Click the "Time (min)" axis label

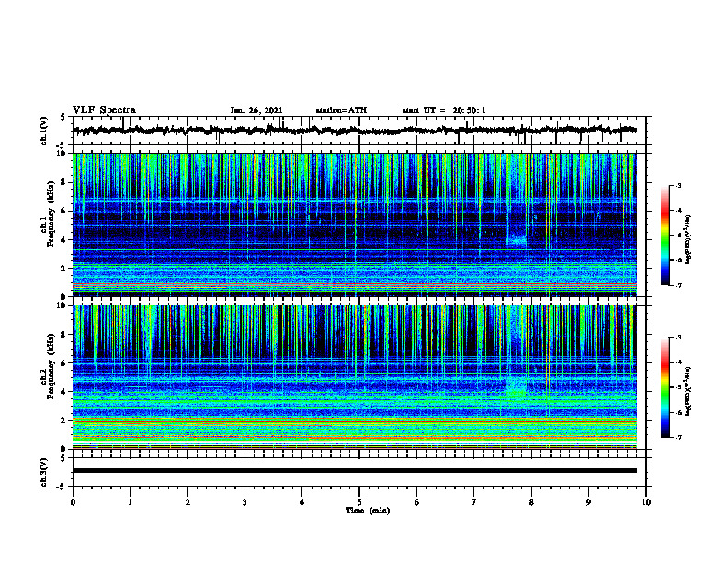(368, 511)
